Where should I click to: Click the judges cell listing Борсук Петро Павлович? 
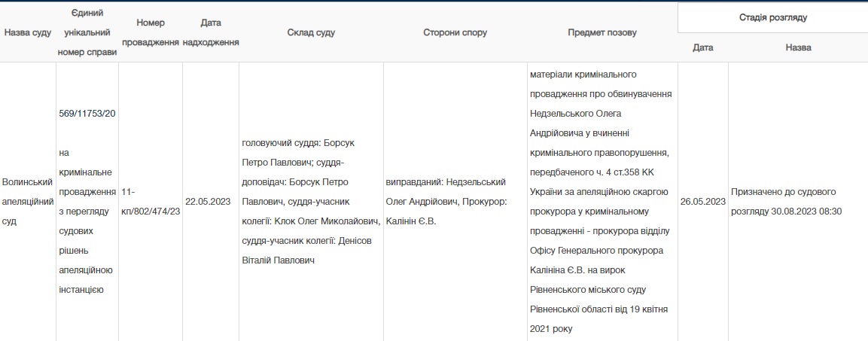coord(311,201)
